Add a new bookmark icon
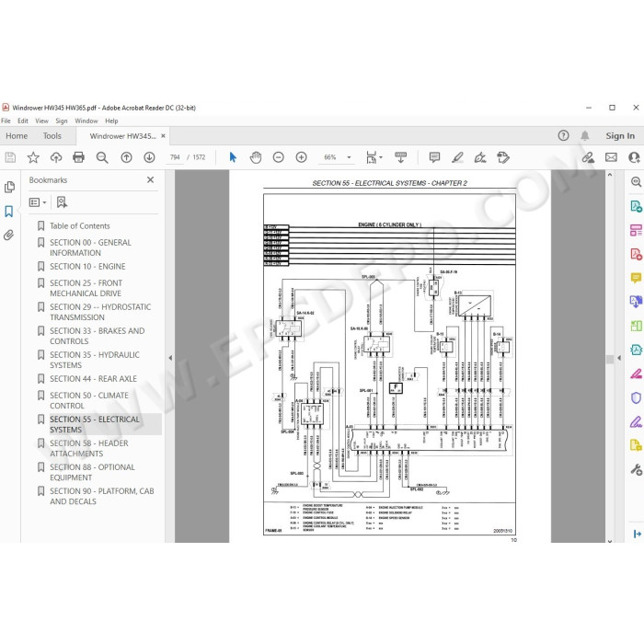Viewport: 644px width, 644px height. click(62, 202)
